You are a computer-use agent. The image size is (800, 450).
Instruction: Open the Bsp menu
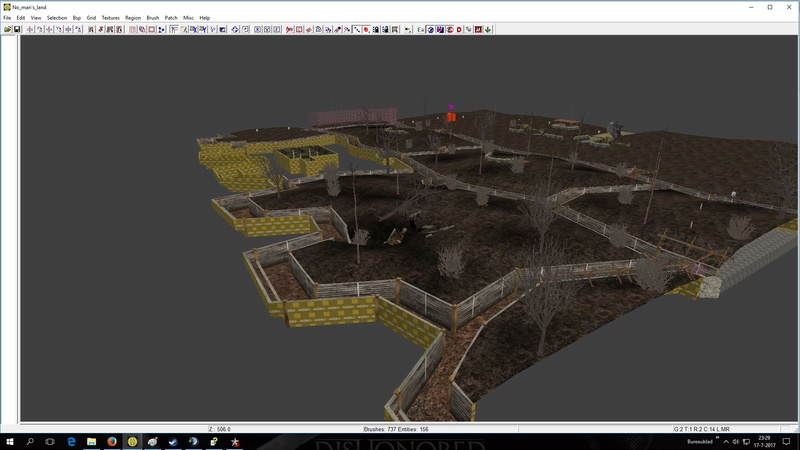tap(77, 18)
